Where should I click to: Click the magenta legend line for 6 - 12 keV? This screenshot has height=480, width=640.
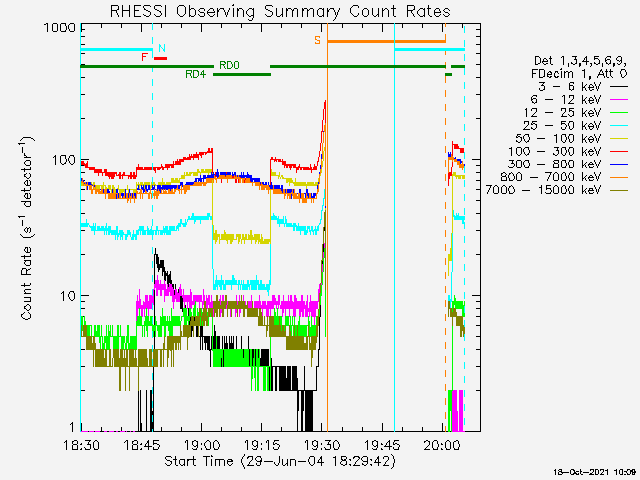click(x=619, y=100)
